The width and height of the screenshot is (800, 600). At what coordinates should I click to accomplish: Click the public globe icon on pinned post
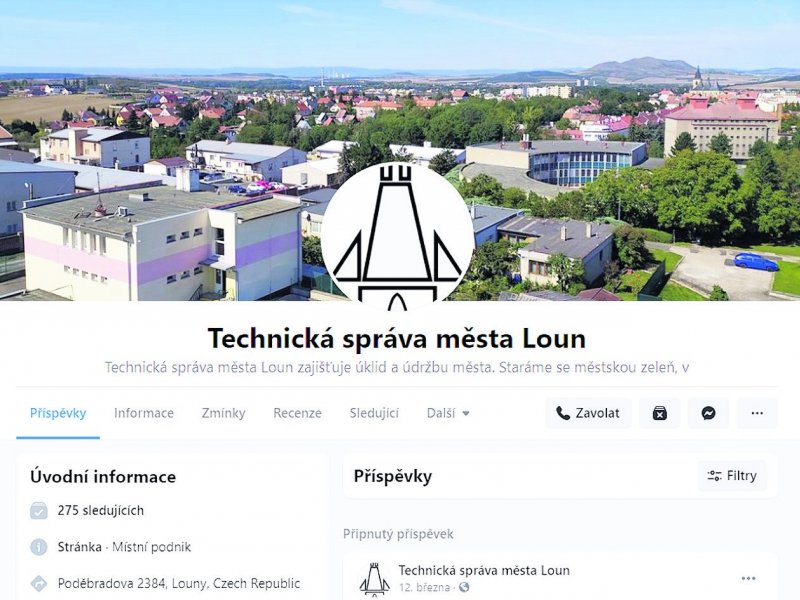tap(464, 588)
